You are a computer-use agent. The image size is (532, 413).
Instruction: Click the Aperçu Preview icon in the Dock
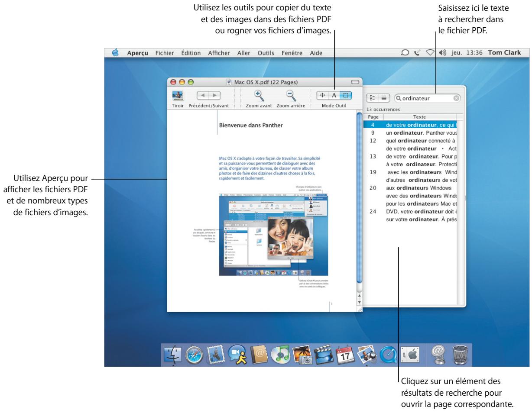pos(367,355)
